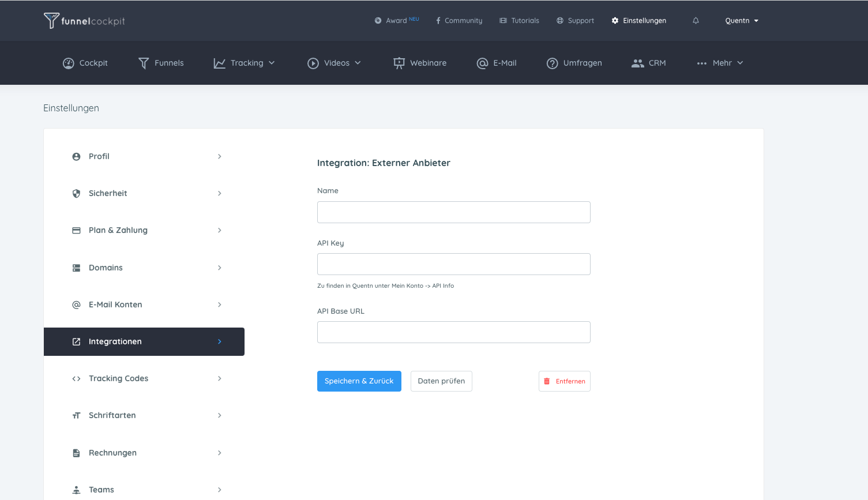The width and height of the screenshot is (868, 500).
Task: Click the CRM people icon
Action: (x=637, y=63)
